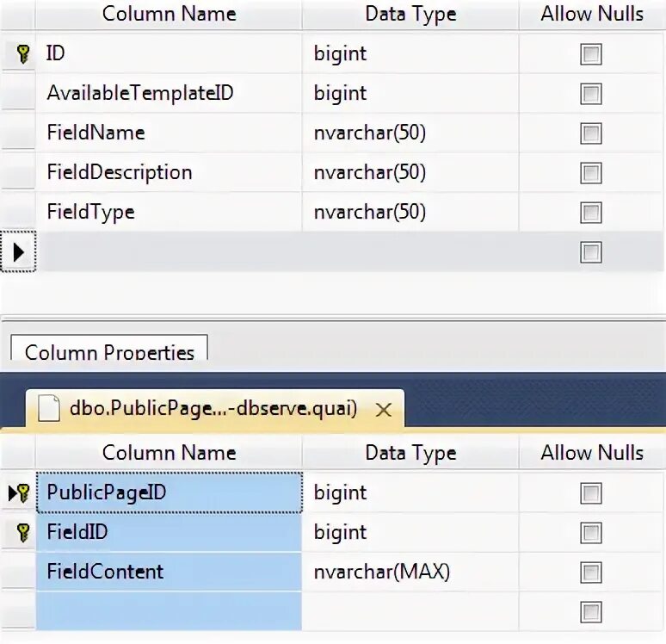Viewport: 666px width, 644px height.
Task: Check Allow Nulls for FieldContent
Action: tap(591, 573)
